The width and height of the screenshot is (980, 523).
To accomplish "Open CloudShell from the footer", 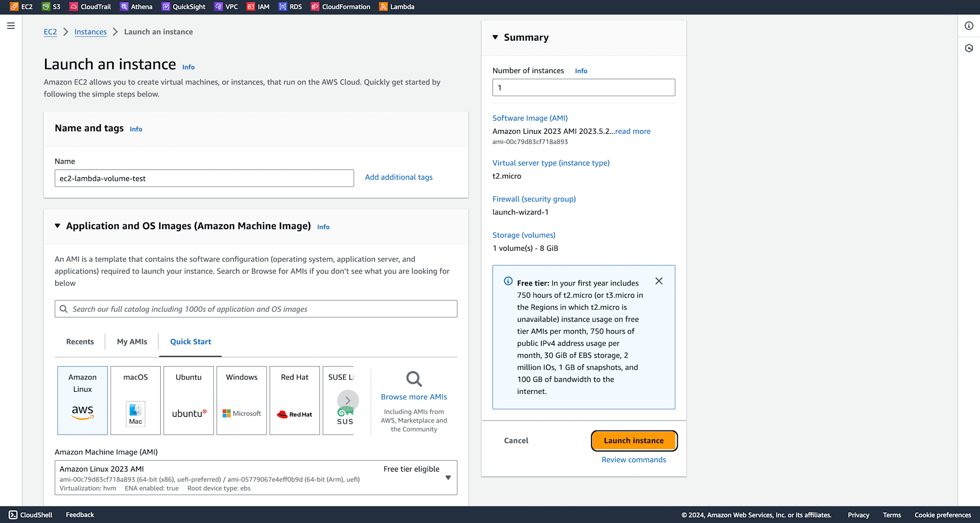I will 30,515.
